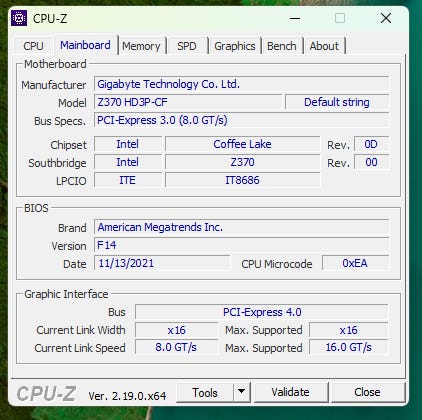Click the Model value Z370 HD3P-CF
This screenshot has height=420, width=422.
(188, 102)
